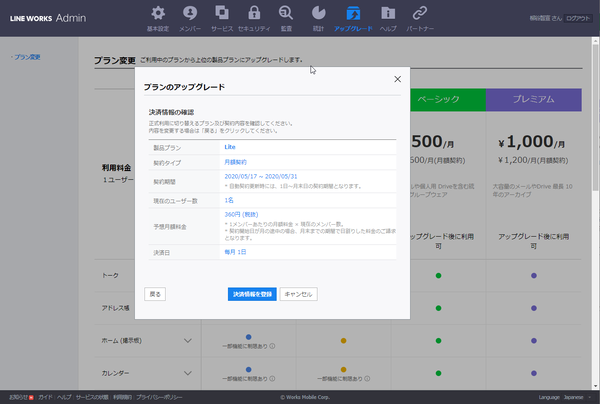Viewport: 600px width, 404px height.
Task: Open the パートナー link icon
Action: (421, 14)
